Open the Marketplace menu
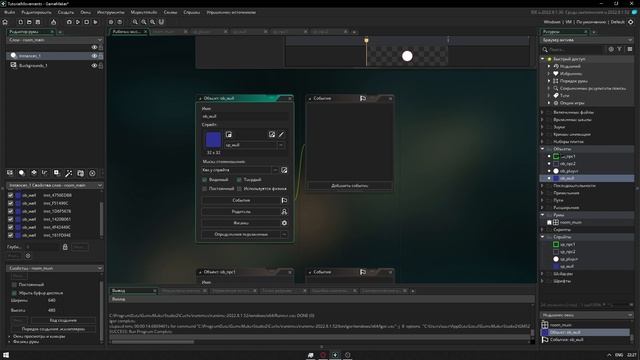The image size is (640, 360). tap(144, 12)
